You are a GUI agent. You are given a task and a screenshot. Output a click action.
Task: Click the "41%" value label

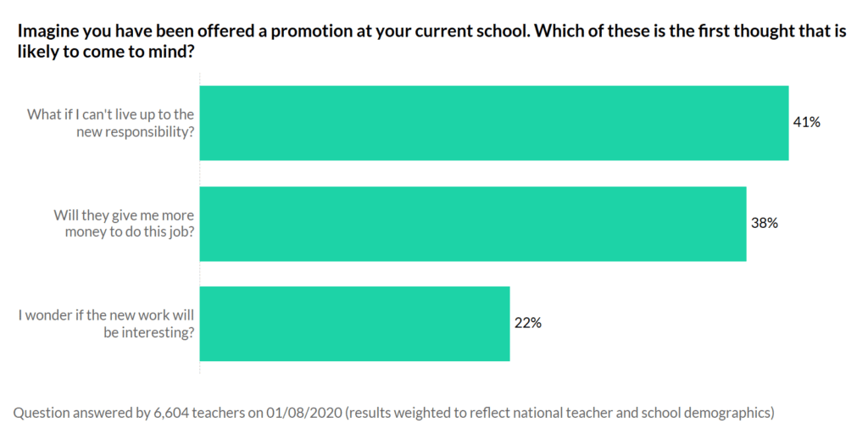tap(806, 122)
